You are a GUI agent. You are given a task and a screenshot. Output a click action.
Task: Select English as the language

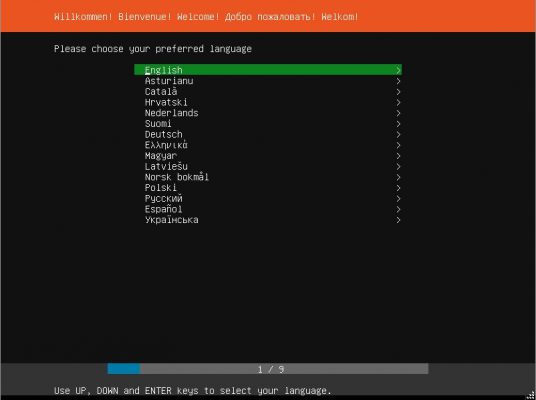point(268,70)
